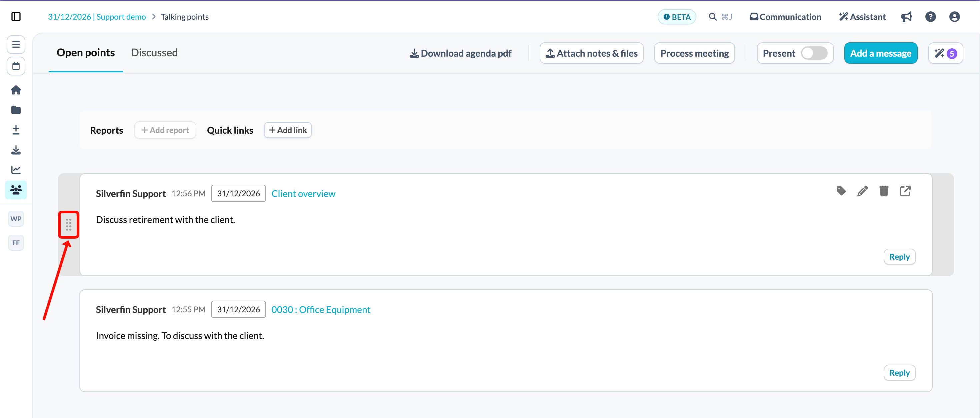
Task: Open the magic wand suggestions button with 5
Action: (945, 53)
